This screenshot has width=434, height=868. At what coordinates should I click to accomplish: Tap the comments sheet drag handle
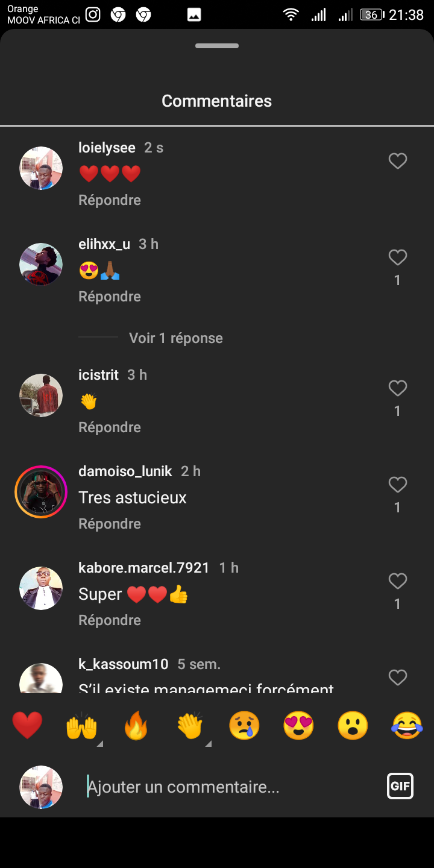(217, 46)
